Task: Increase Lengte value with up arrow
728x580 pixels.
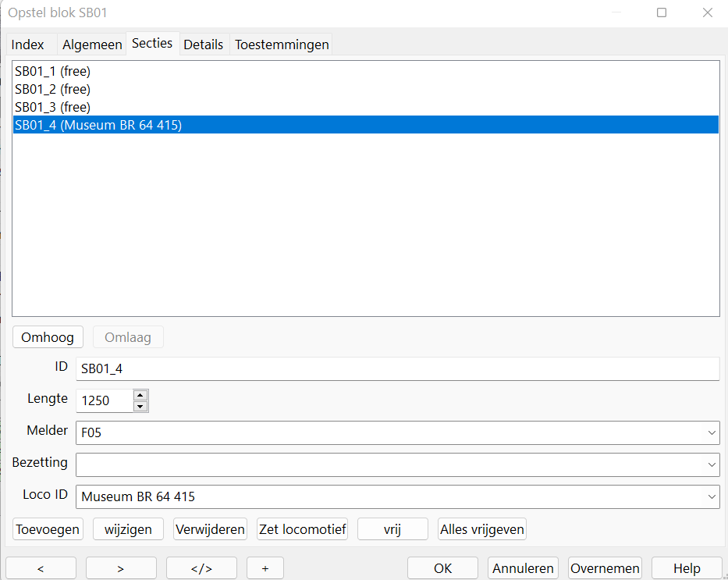Action: pyautogui.click(x=140, y=395)
